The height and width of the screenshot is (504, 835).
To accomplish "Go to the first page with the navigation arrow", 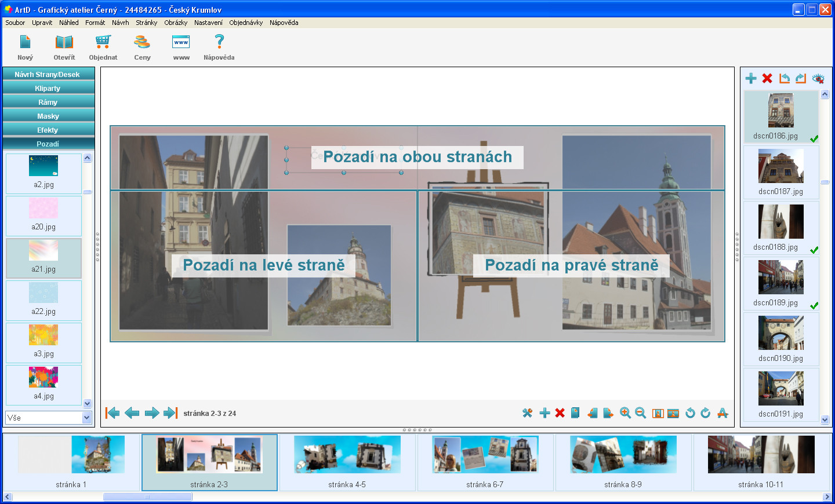I will 112,413.
